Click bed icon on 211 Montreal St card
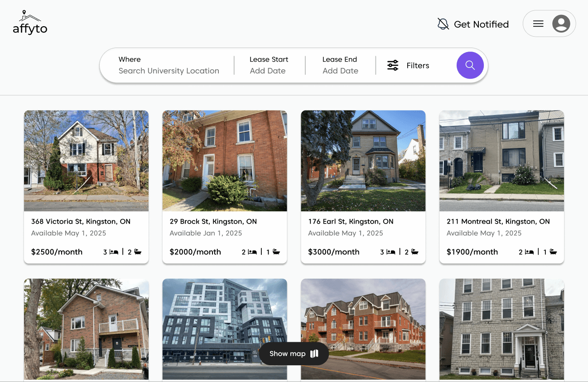This screenshot has width=588, height=382. coord(529,252)
